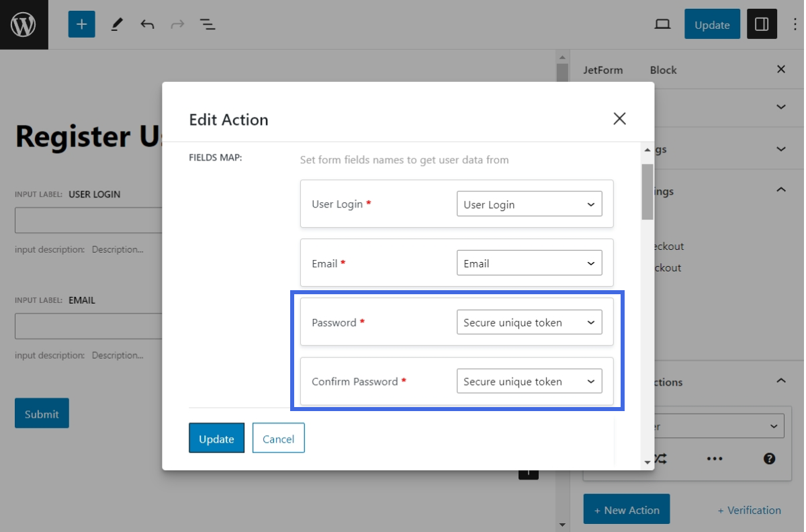Viewport: 806px width, 532px height.
Task: Open the editor options kebab menu
Action: coord(791,24)
